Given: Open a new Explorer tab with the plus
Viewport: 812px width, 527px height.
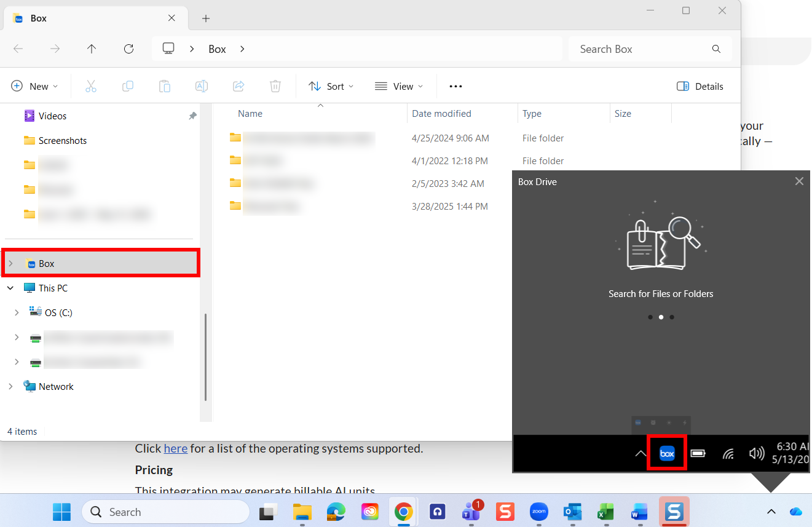Looking at the screenshot, I should (206, 18).
